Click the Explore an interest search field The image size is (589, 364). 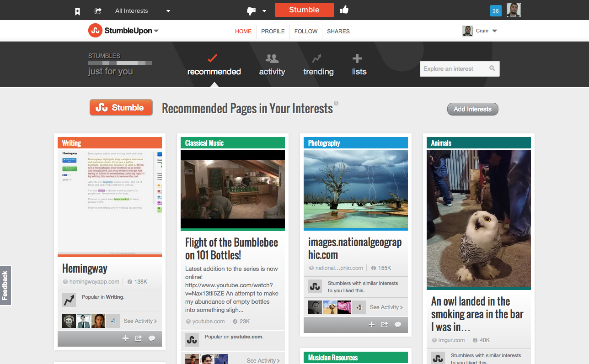[460, 69]
